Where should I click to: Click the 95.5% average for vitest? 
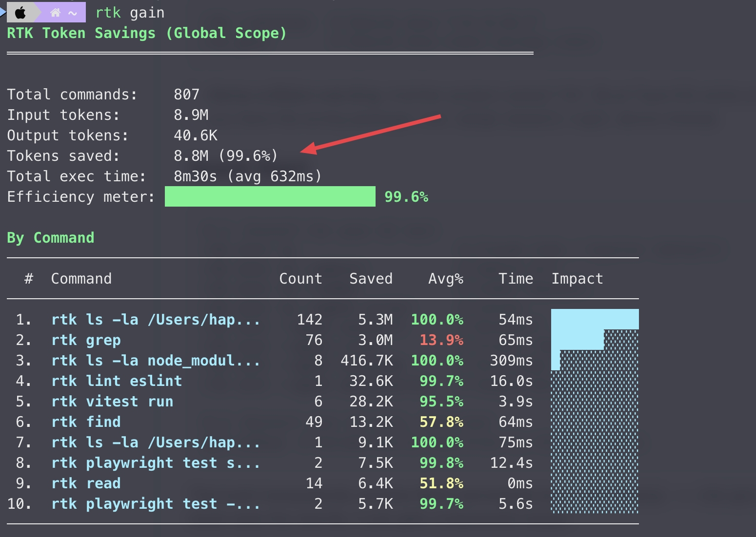441,402
